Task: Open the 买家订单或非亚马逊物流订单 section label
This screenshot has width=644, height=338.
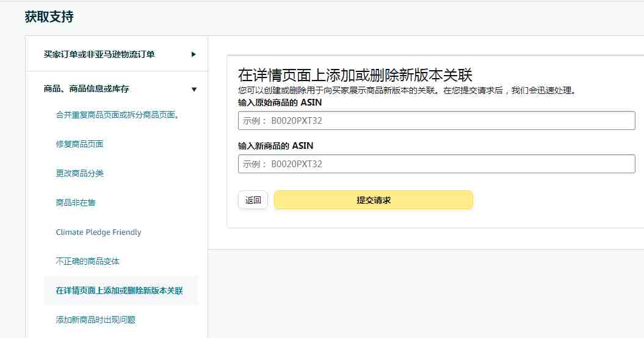Action: pos(99,54)
